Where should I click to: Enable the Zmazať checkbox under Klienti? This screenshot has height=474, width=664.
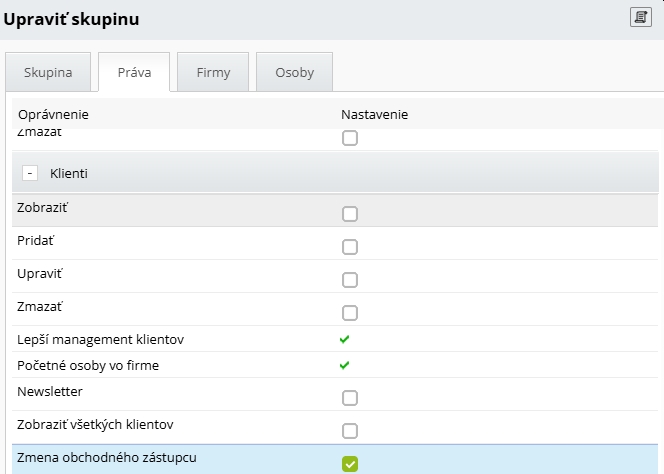(350, 313)
